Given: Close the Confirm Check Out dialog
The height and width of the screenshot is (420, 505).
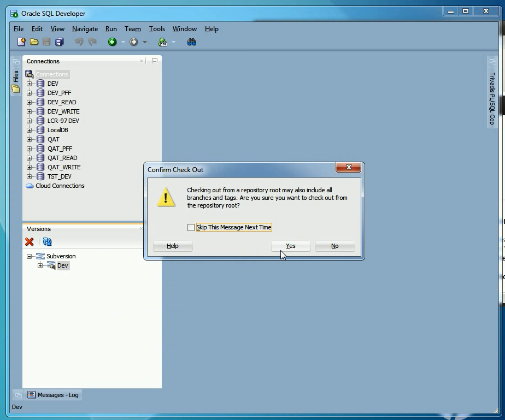Looking at the screenshot, I should [349, 167].
